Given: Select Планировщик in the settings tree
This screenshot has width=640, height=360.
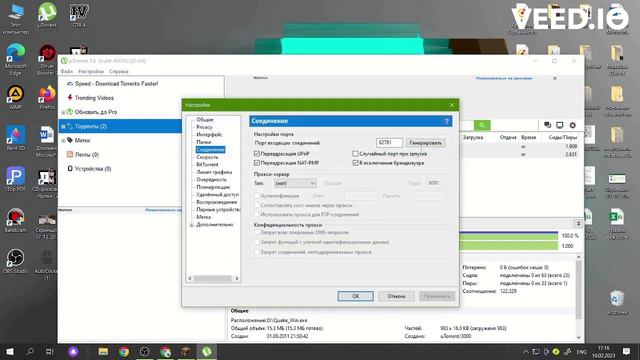Looking at the screenshot, I should click(x=213, y=187).
